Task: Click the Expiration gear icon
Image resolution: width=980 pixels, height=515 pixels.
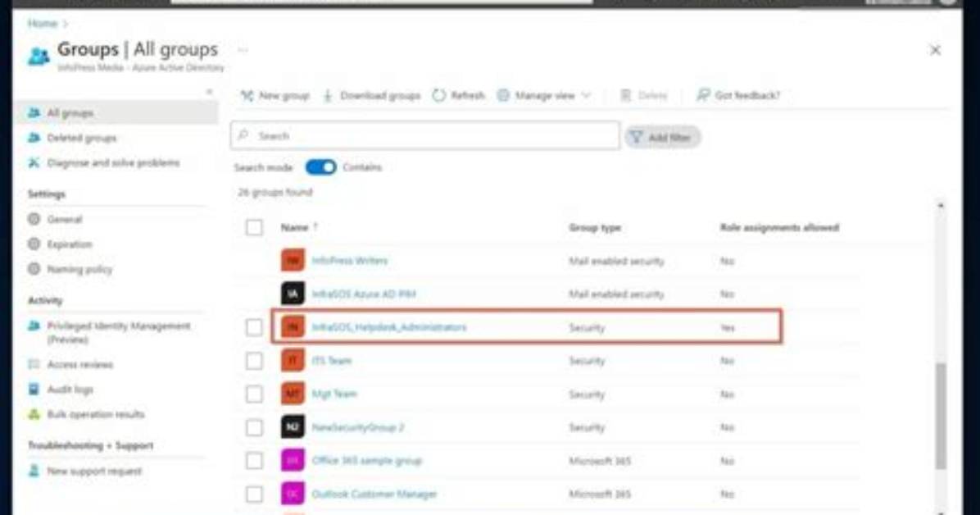Action: pos(34,244)
